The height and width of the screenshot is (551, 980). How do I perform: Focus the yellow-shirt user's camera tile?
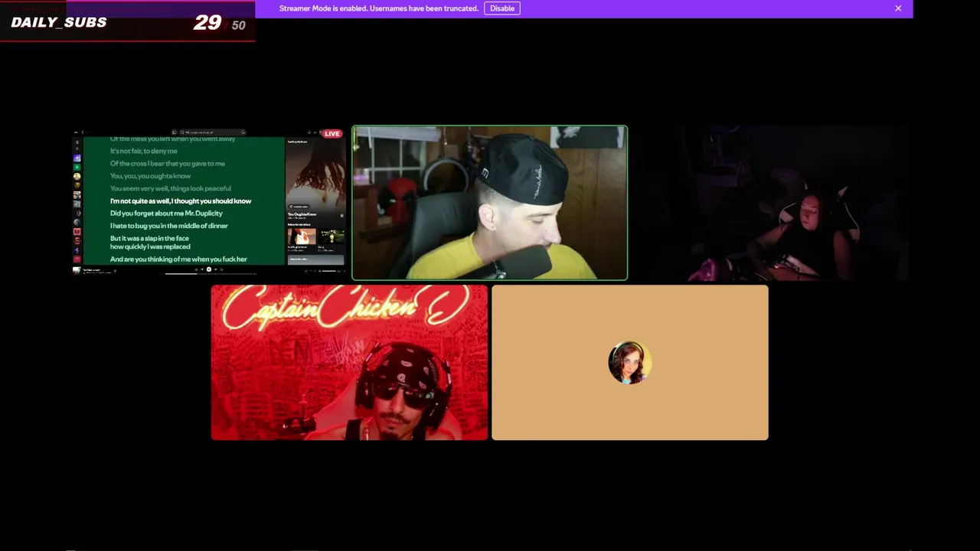(x=490, y=203)
